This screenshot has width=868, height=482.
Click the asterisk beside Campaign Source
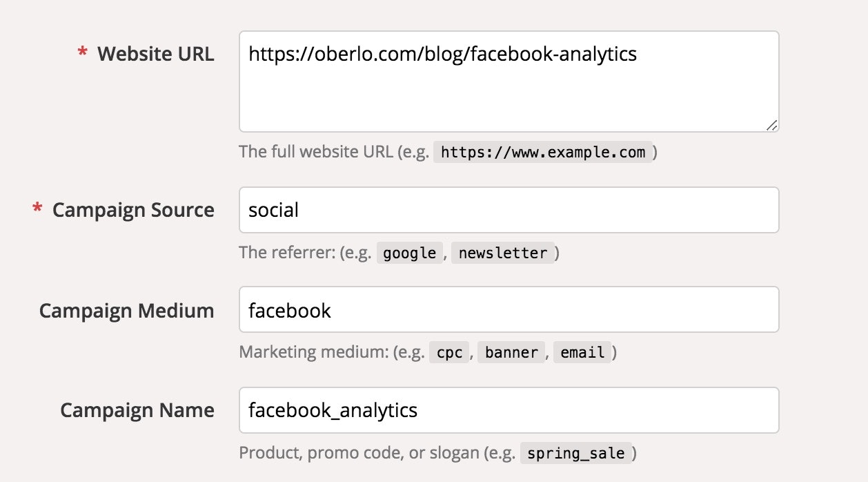[36, 208]
